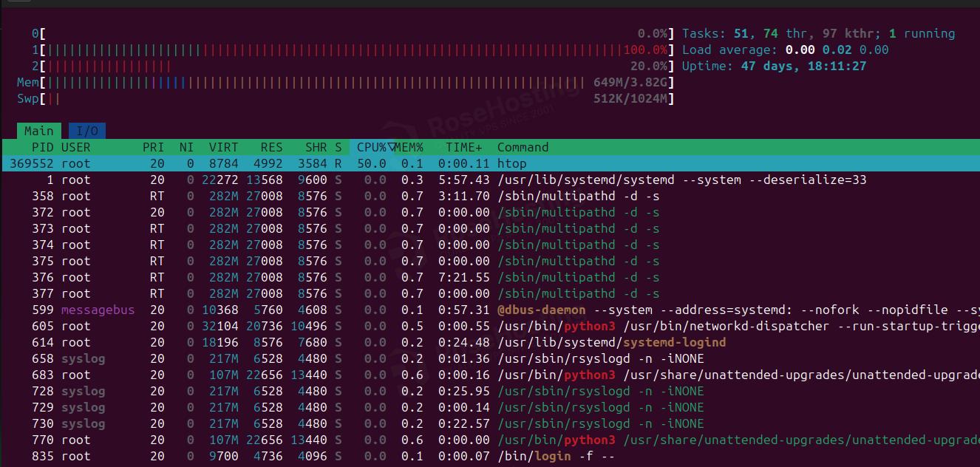Switch to the I/O tab
This screenshot has width=980, height=467.
tap(86, 130)
